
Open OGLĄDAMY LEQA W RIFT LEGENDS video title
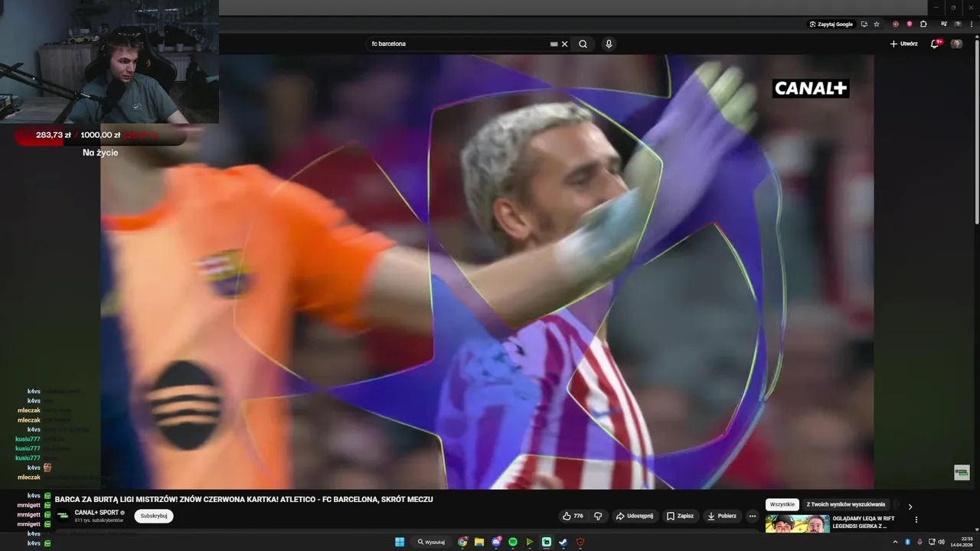(863, 522)
